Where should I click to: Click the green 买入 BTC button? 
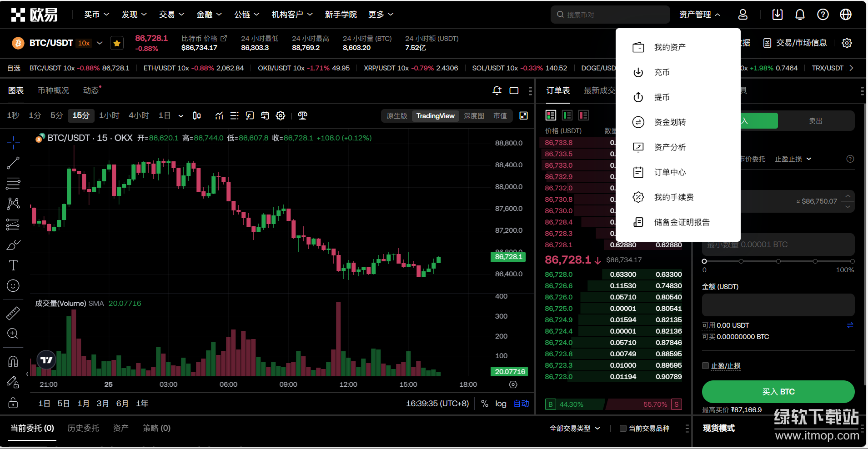[778, 392]
